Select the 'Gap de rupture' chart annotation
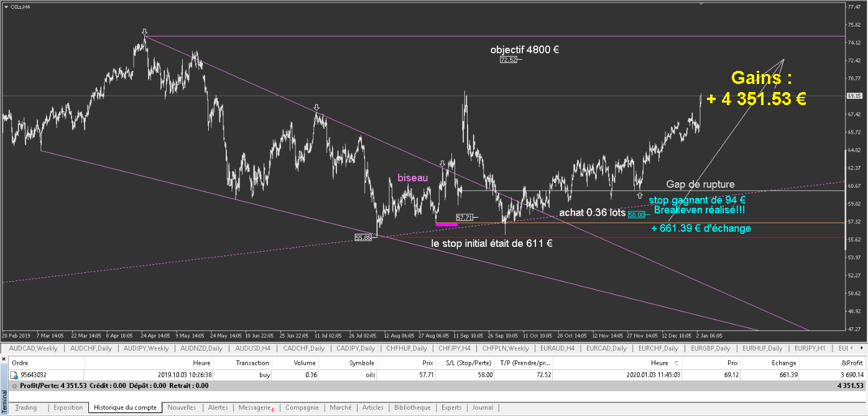Viewport: 868px width, 416px height. pos(700,185)
